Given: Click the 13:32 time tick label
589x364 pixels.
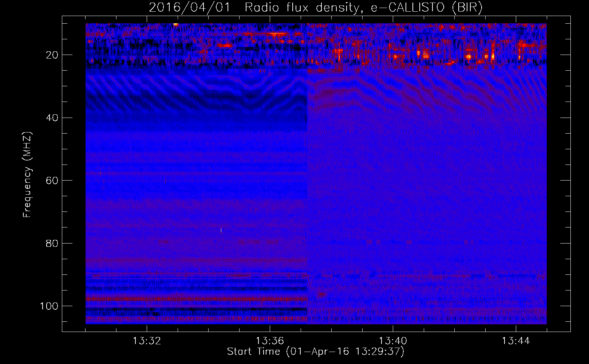Looking at the screenshot, I should 147,341.
